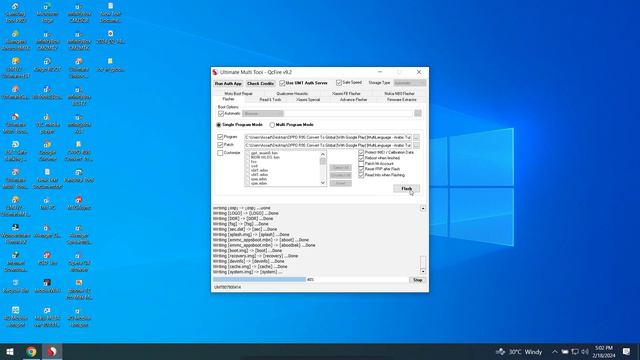The height and width of the screenshot is (360, 640).
Task: Select the VLC media player desktop icon
Action: coord(47,123)
